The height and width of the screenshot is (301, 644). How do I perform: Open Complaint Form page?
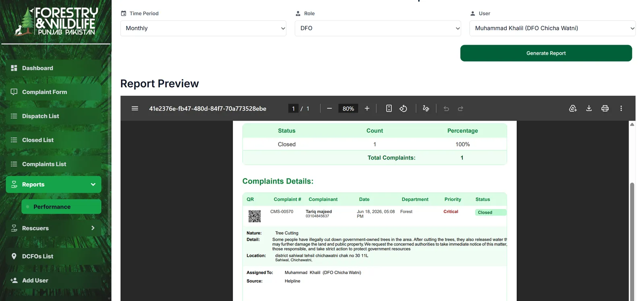tap(54, 92)
